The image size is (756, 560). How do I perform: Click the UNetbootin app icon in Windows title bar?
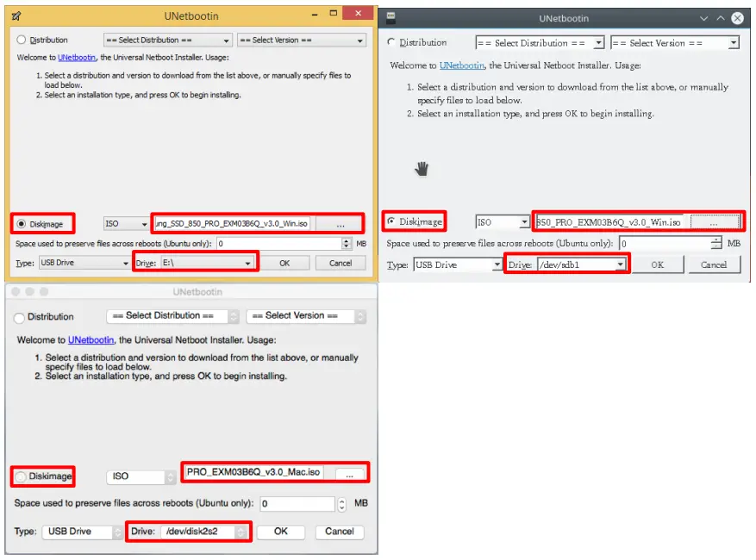click(16, 16)
